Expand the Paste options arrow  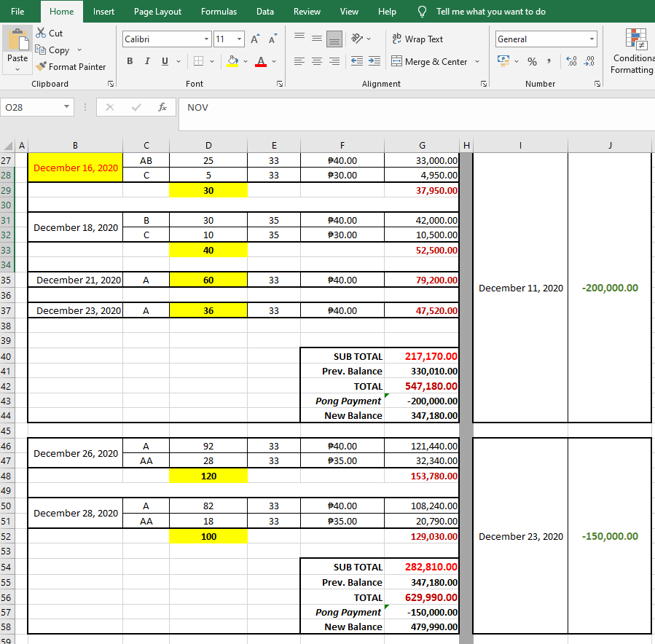click(x=17, y=69)
